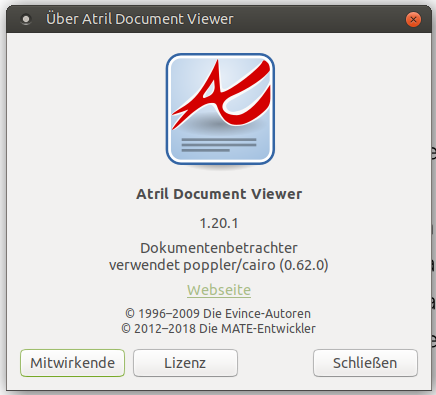Screen dimensions: 436x395
Task: Open the Webseite link
Action: pos(219,290)
